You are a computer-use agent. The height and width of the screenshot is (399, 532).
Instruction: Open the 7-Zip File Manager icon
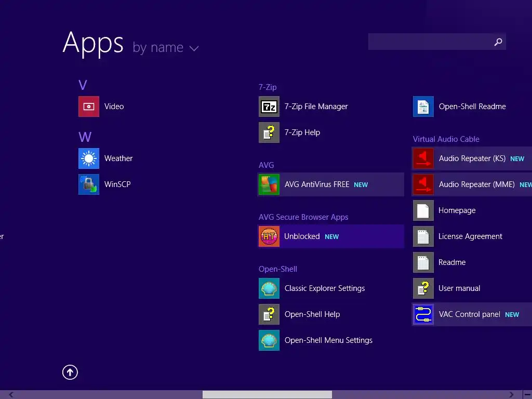pyautogui.click(x=269, y=107)
